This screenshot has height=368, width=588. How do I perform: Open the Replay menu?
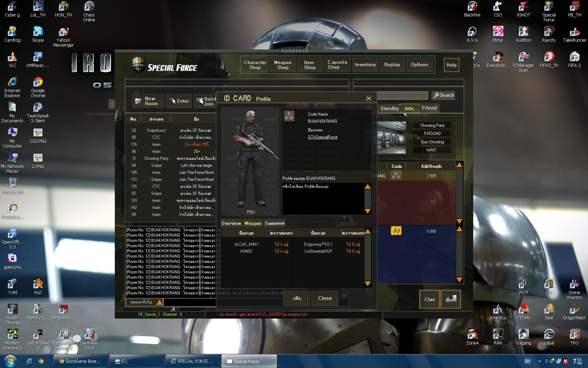point(392,65)
